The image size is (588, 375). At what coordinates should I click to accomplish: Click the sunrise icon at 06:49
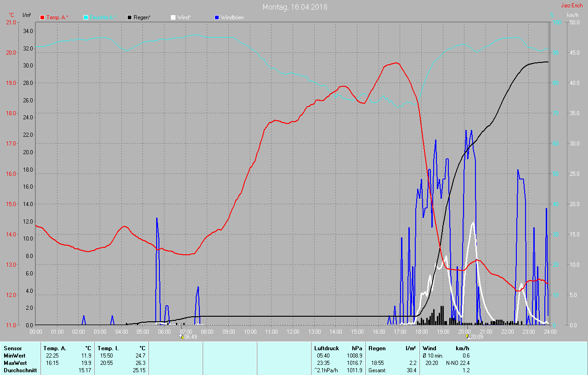182,336
